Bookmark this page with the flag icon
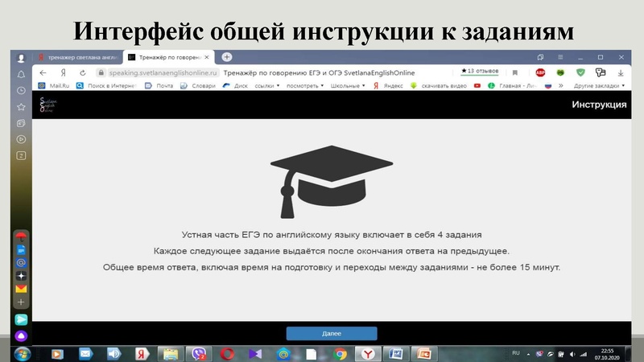The height and width of the screenshot is (362, 644). coord(514,72)
